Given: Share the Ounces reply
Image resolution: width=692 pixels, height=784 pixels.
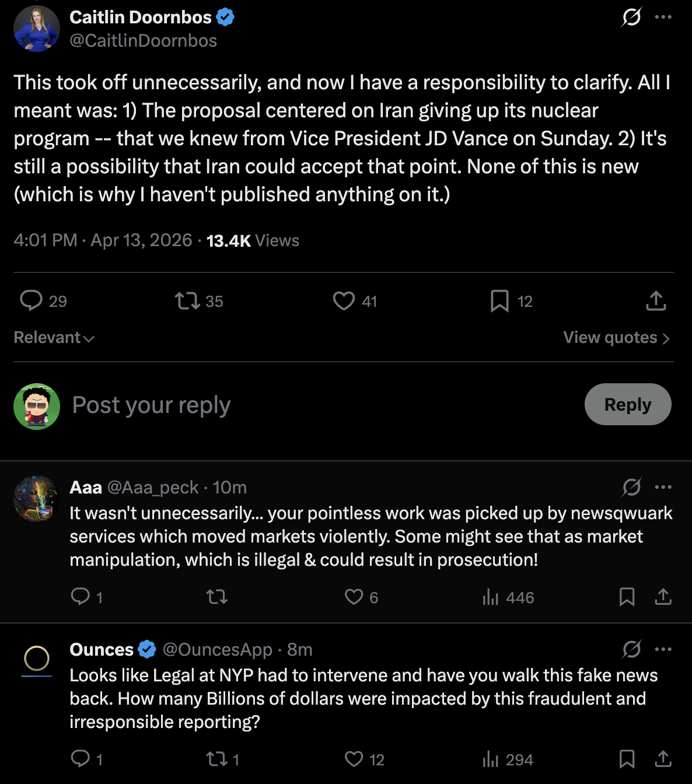Looking at the screenshot, I should pos(663,759).
